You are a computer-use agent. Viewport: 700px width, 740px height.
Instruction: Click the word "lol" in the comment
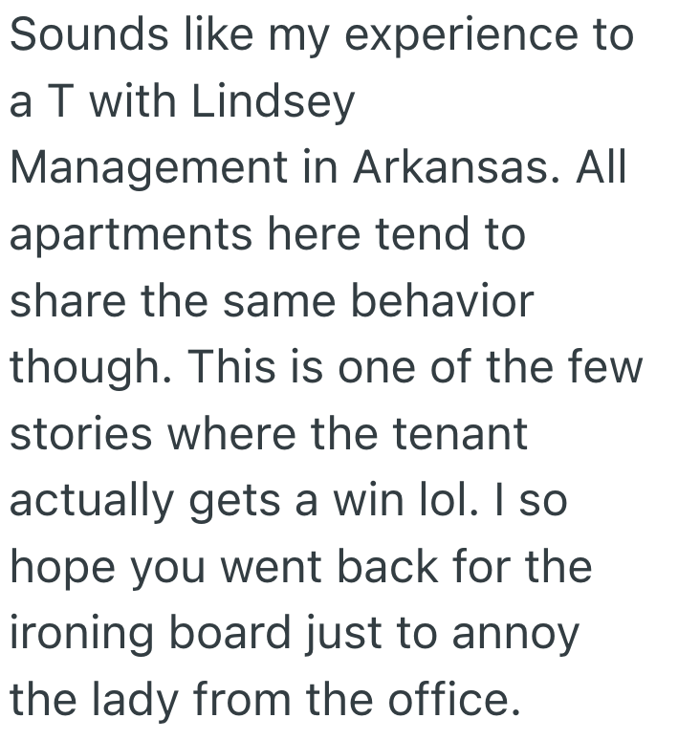pyautogui.click(x=469, y=501)
